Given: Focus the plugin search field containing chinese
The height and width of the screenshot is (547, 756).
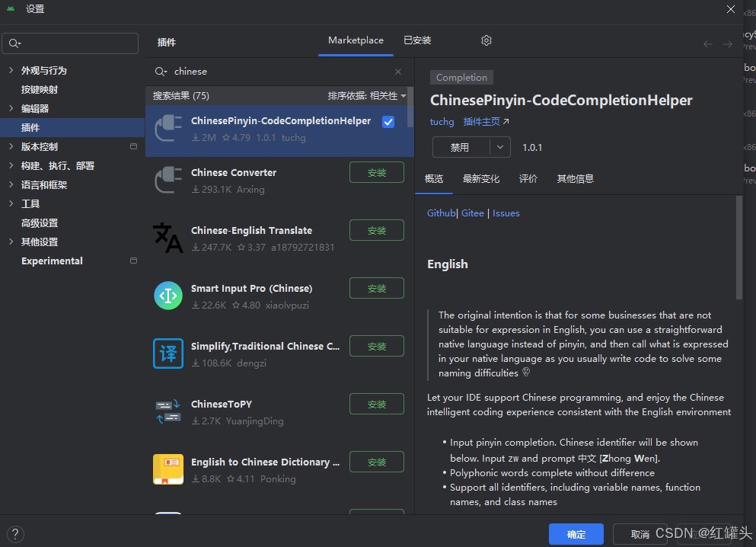Looking at the screenshot, I should 279,72.
